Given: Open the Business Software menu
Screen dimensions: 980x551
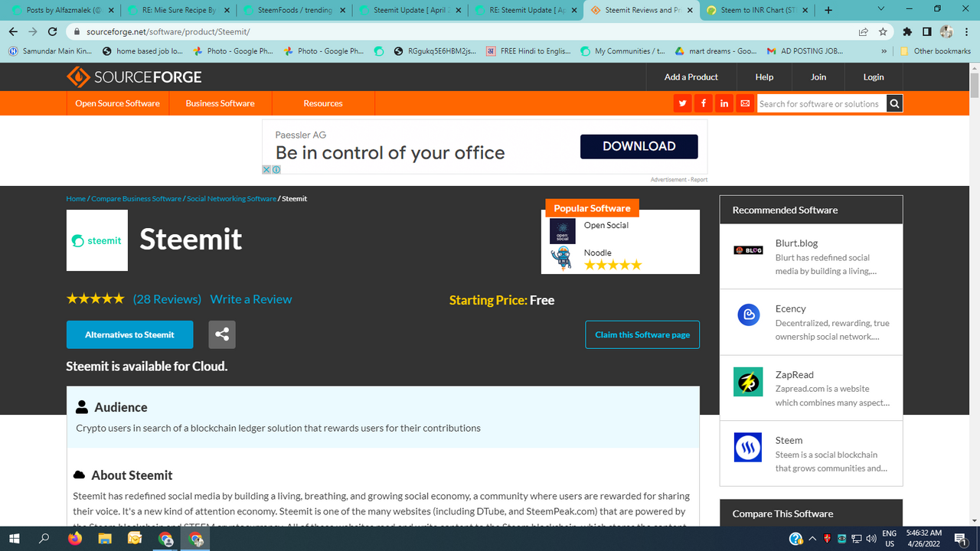Looking at the screenshot, I should [220, 103].
